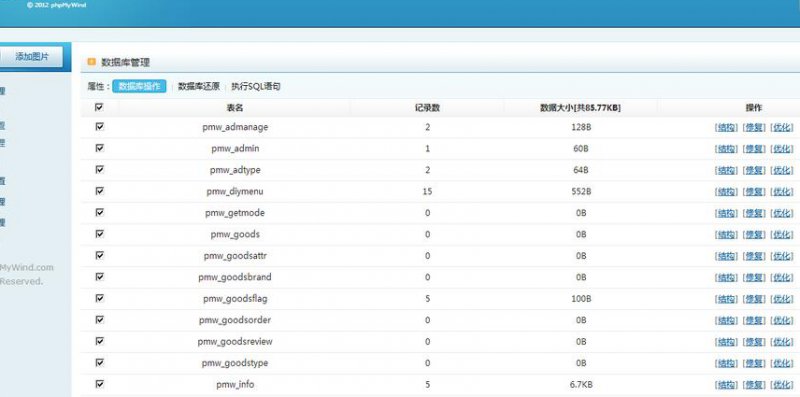The width and height of the screenshot is (800, 397).
Task: Deselect the pmw_getmode table checkbox
Action: point(99,212)
